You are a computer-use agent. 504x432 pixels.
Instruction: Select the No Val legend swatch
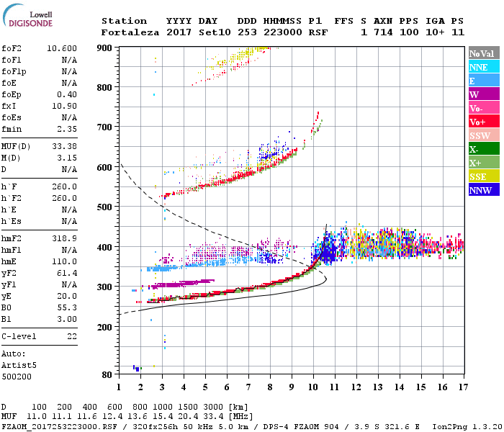tap(484, 53)
